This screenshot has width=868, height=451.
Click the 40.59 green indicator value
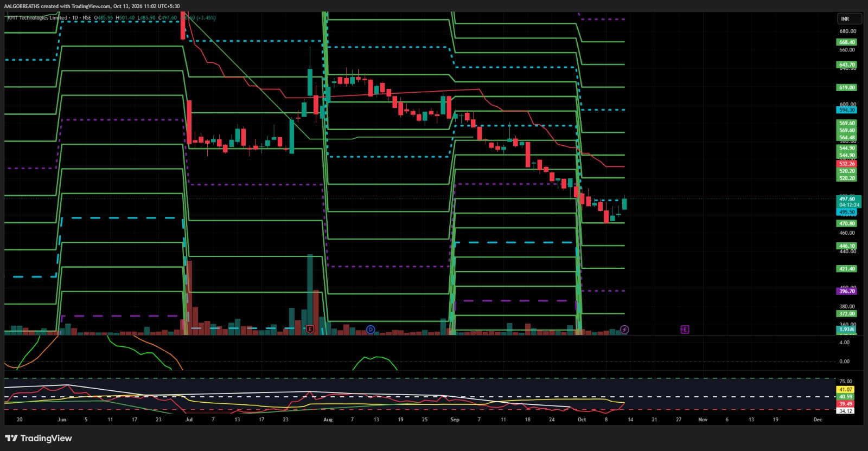(845, 396)
